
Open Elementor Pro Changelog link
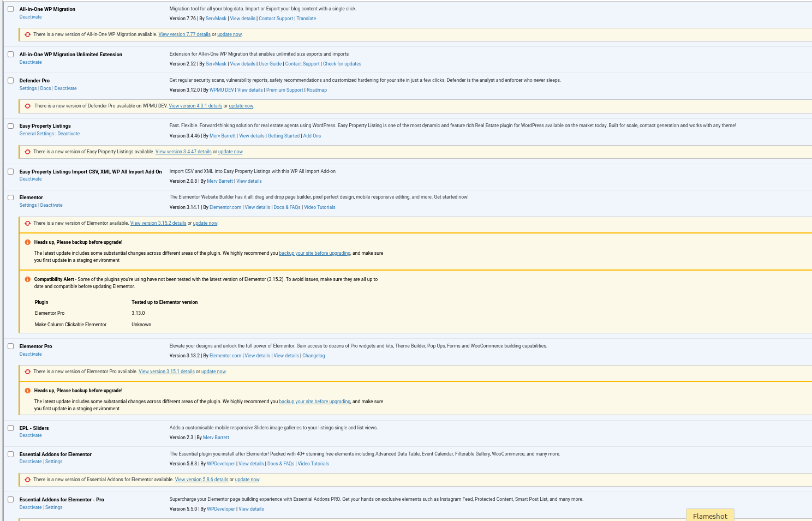(x=313, y=356)
